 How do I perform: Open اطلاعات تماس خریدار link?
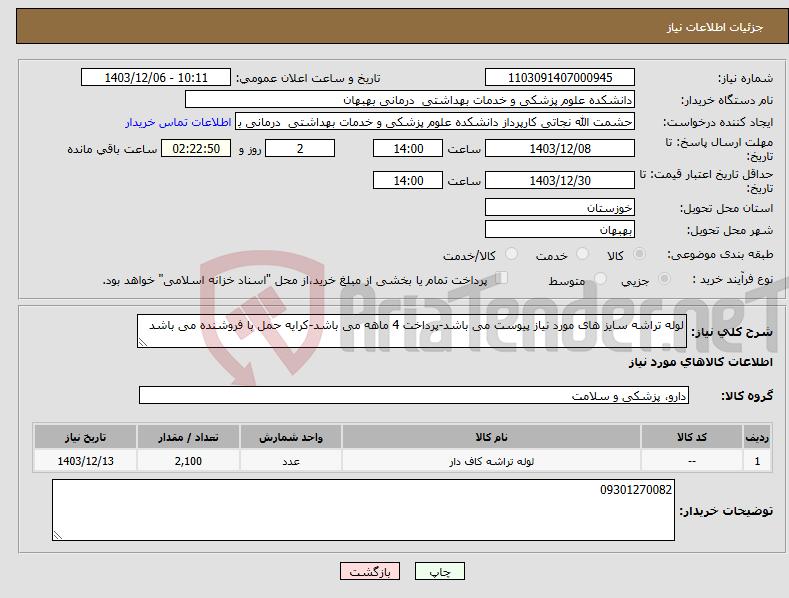[x=178, y=122]
